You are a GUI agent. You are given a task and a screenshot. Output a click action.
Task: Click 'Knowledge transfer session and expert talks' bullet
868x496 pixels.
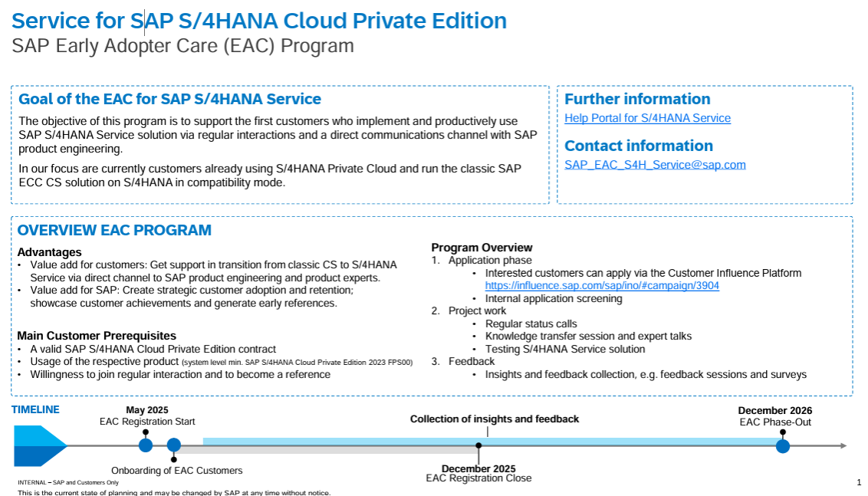click(588, 336)
